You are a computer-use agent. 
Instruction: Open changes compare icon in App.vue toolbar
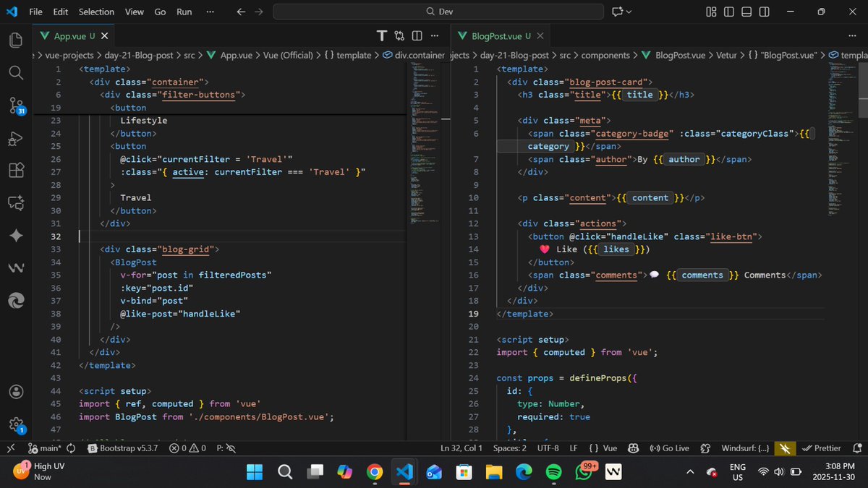(x=399, y=36)
